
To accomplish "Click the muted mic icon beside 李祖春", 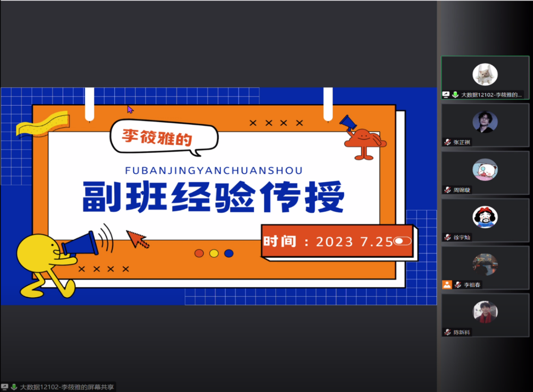I will pos(458,285).
